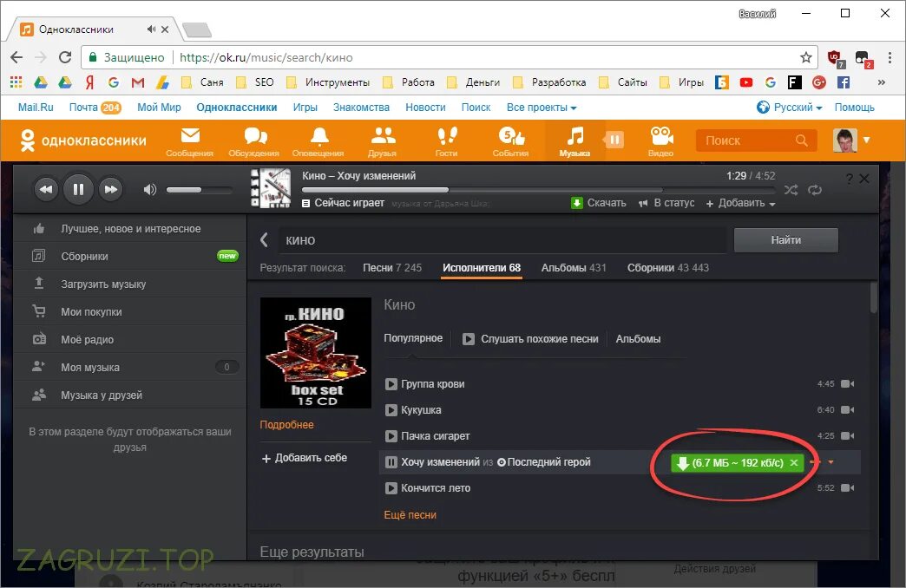This screenshot has width=906, height=588.
Task: Open 'Лучшее, новое и интересное' section
Action: [x=130, y=229]
